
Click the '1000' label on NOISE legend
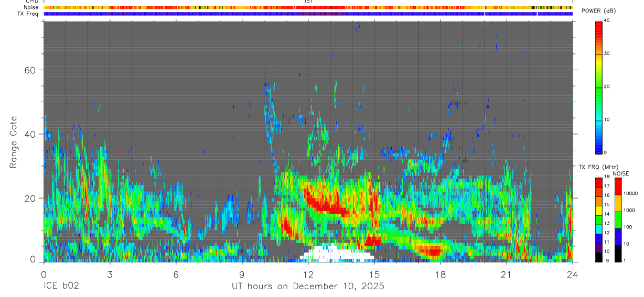pos(630,211)
